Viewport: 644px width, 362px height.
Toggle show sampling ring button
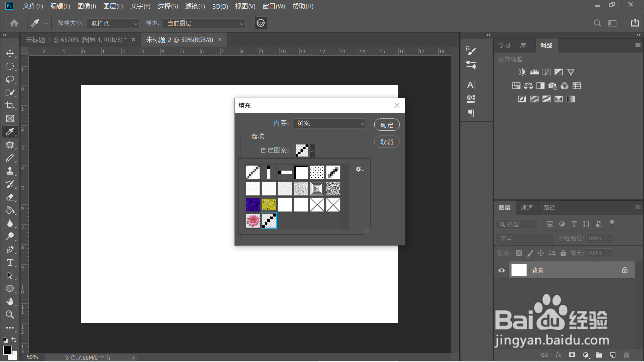point(261,23)
